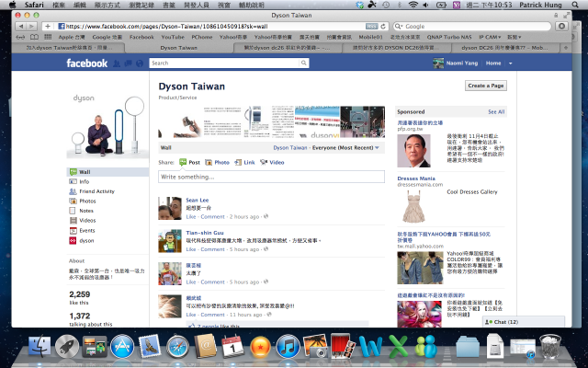The image size is (588, 368).
Task: Open Dresses Mania sponsored link
Action: coord(416,178)
